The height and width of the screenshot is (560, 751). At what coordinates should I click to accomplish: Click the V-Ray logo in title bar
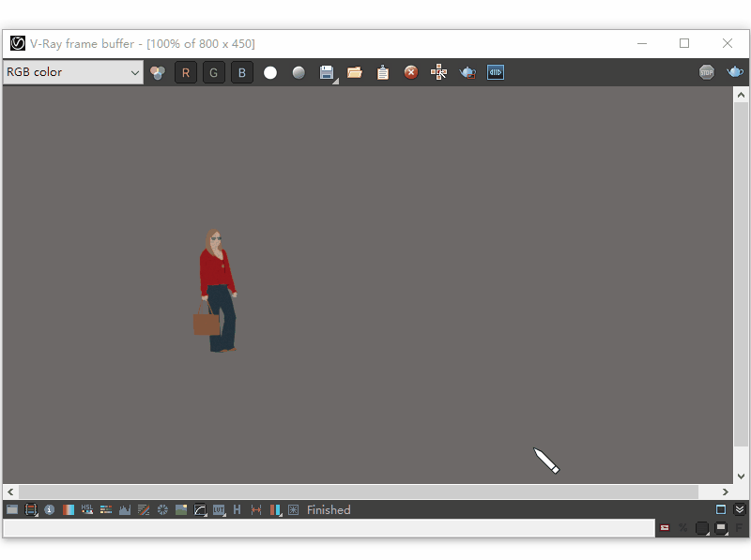coord(18,43)
